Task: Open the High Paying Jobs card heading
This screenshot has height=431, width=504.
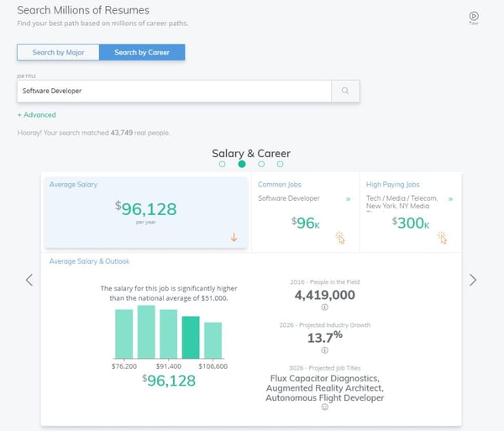Action: (x=392, y=185)
